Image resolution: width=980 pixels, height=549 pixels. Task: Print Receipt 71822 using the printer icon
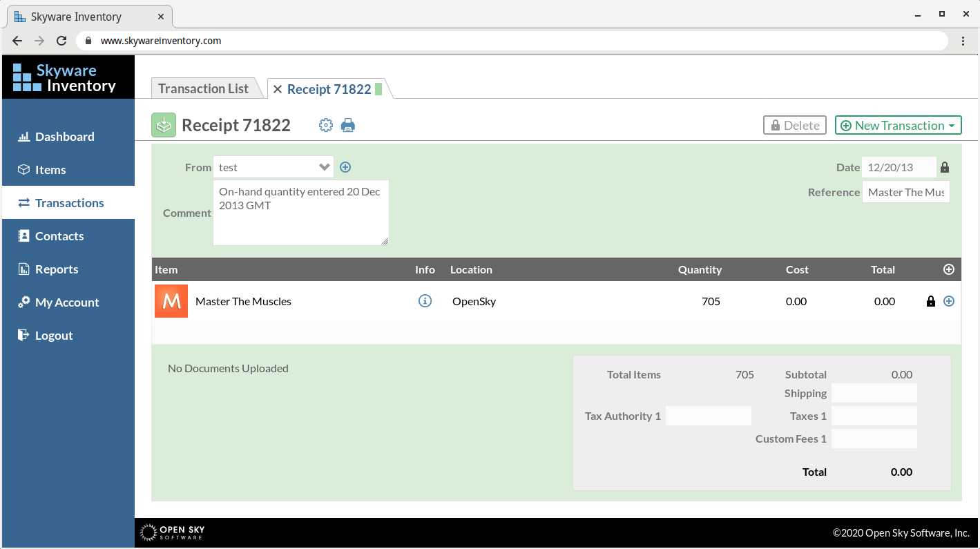tap(348, 125)
